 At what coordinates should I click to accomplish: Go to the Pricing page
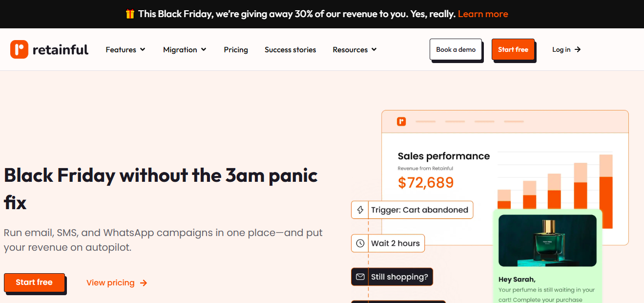tap(236, 49)
